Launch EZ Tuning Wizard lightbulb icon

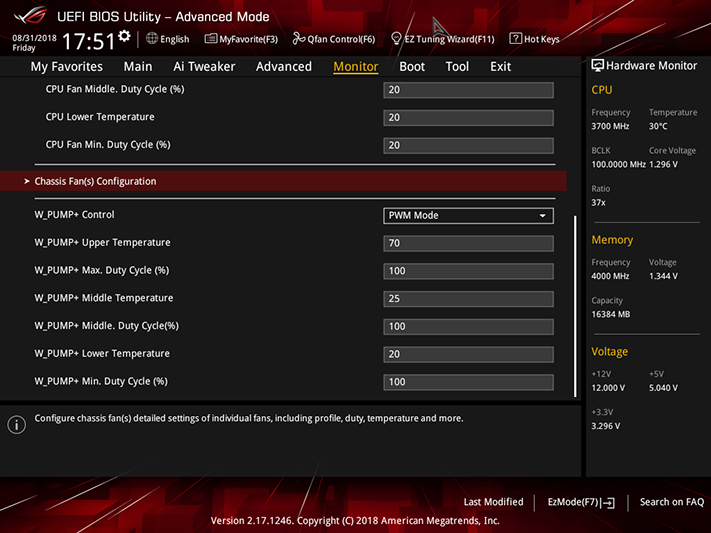pos(396,39)
